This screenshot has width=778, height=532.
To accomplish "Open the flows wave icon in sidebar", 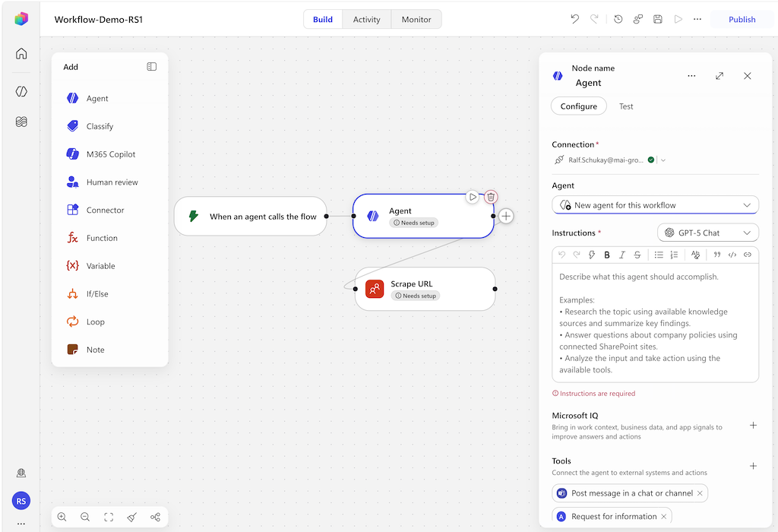I will 21,122.
